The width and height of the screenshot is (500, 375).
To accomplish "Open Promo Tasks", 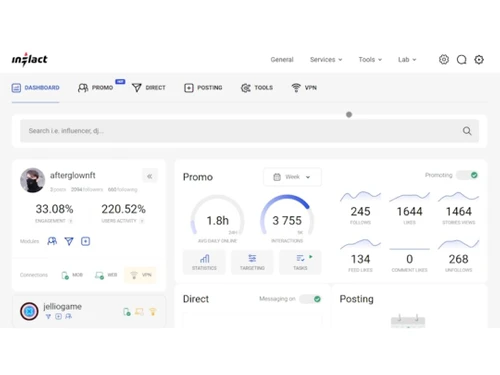I will coord(300,262).
